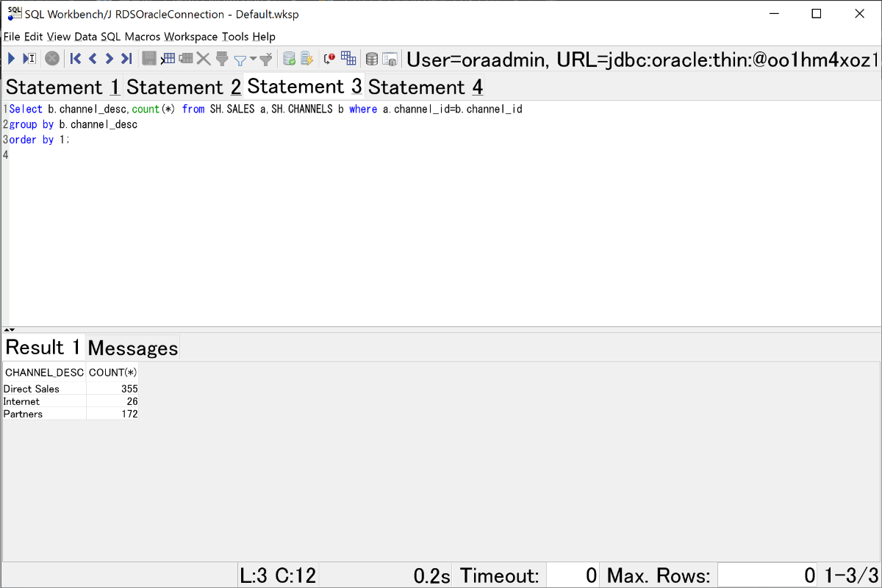
Task: Open the Help menu
Action: coord(264,37)
